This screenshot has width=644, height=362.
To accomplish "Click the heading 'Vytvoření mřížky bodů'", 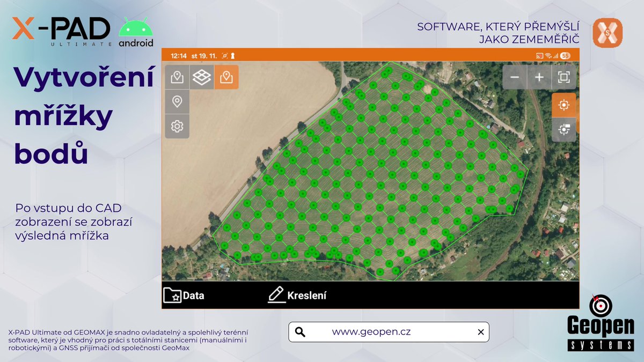I will (x=84, y=115).
